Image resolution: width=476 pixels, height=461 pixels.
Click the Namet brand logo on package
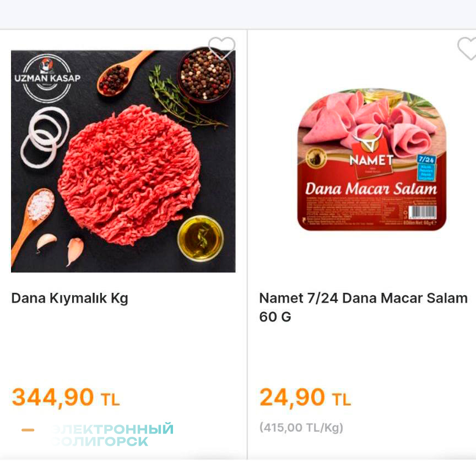click(x=371, y=157)
